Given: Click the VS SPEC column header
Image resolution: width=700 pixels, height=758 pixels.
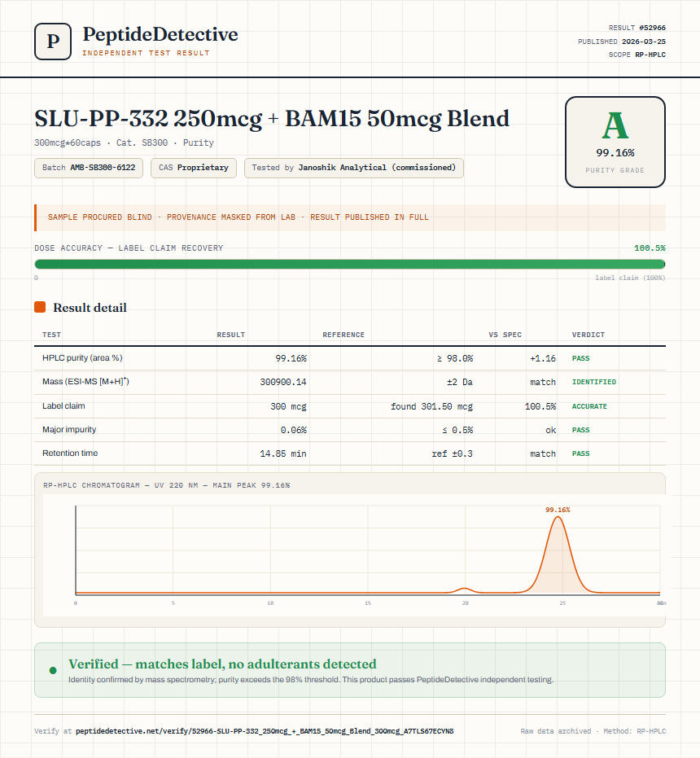Looking at the screenshot, I should pos(505,335).
